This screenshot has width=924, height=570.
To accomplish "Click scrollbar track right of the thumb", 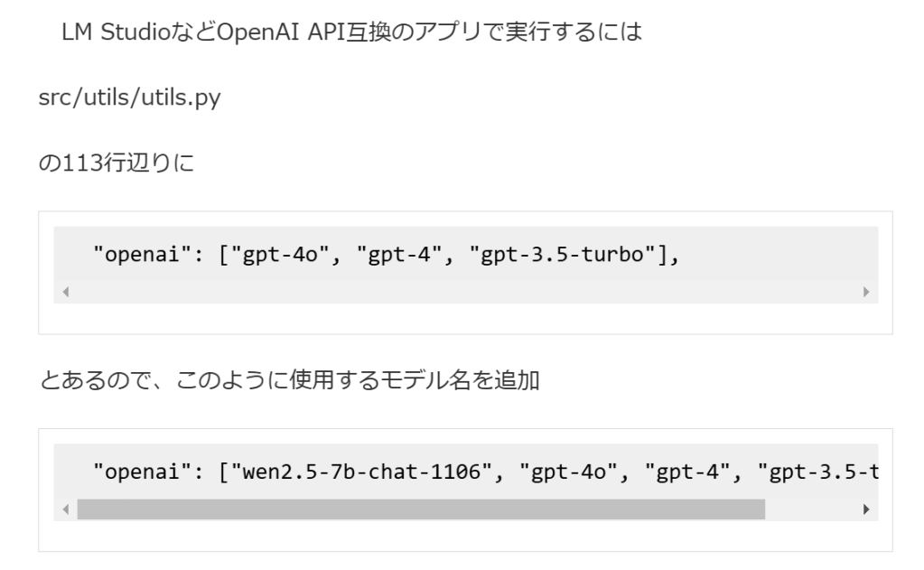I will coord(811,510).
